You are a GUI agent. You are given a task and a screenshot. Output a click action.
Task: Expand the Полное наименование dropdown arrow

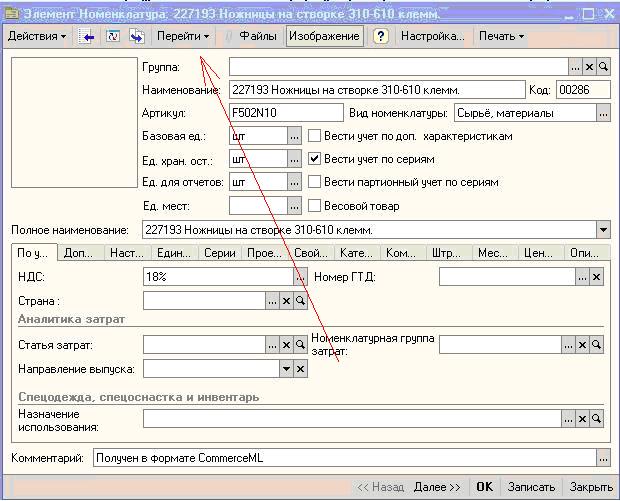point(602,230)
